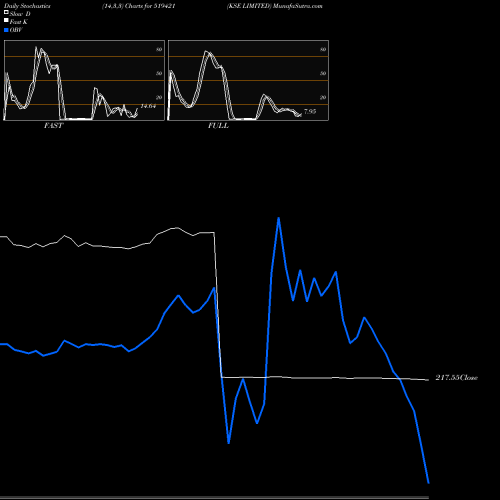The image size is (500, 500).
Task: Click the FULL chart label
Action: tap(218, 126)
